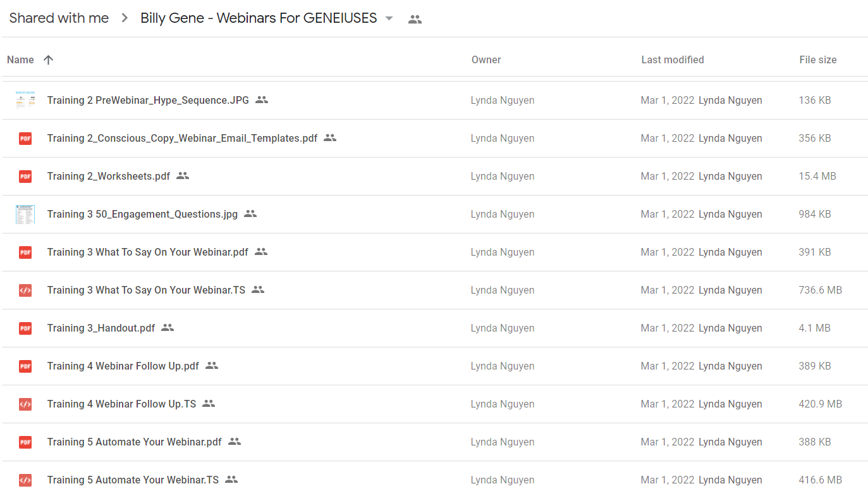Click shared icon next to Webinar Follow Up.pdf
This screenshot has width=868, height=498.
[x=212, y=365]
